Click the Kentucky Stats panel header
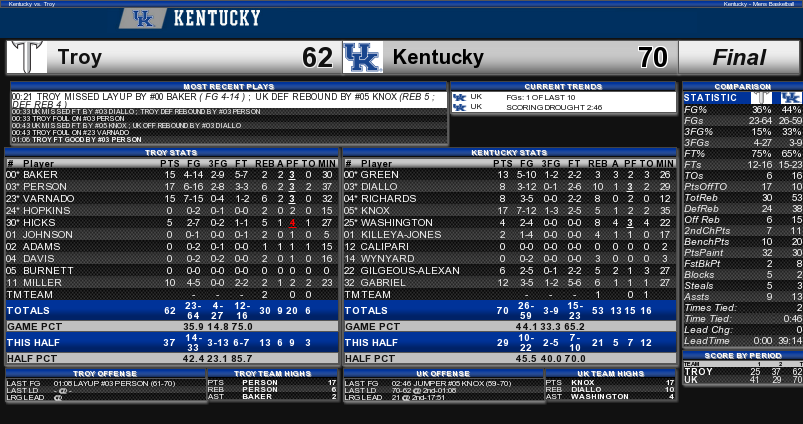Screen dimensions: 803x424 (509, 153)
